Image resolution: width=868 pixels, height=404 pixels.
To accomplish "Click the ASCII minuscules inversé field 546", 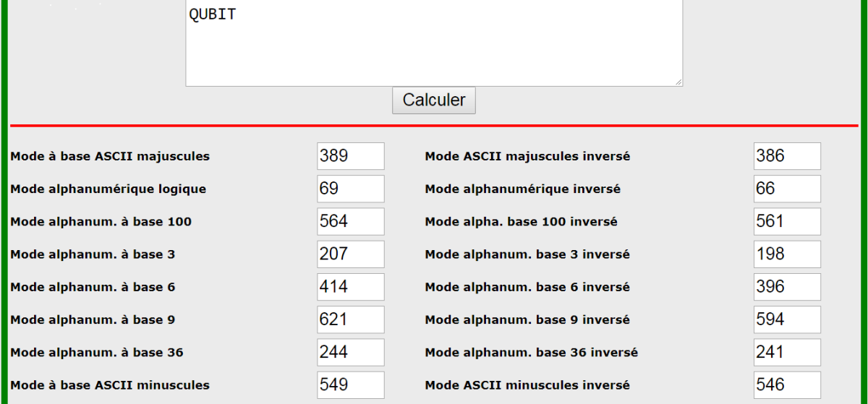I will [786, 384].
